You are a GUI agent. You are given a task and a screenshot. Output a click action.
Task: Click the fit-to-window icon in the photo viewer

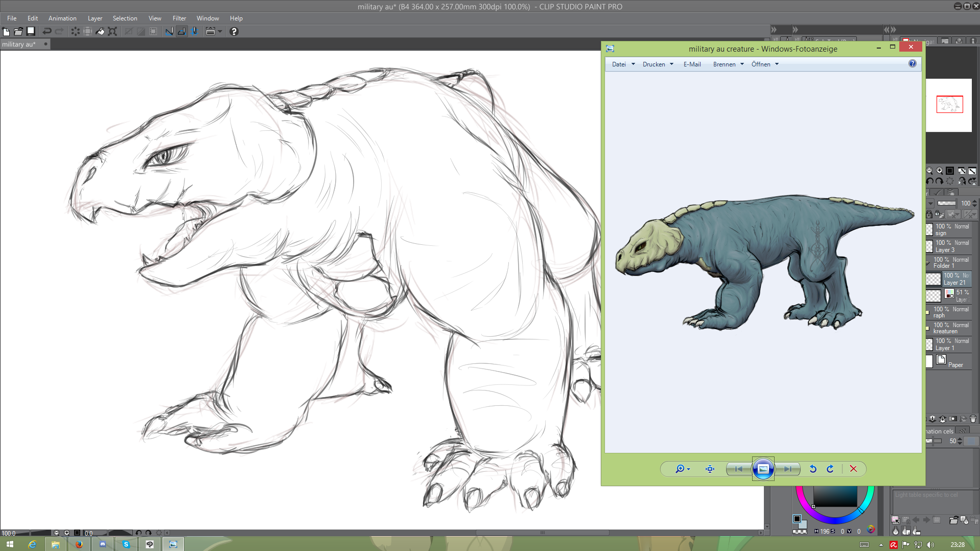click(710, 469)
